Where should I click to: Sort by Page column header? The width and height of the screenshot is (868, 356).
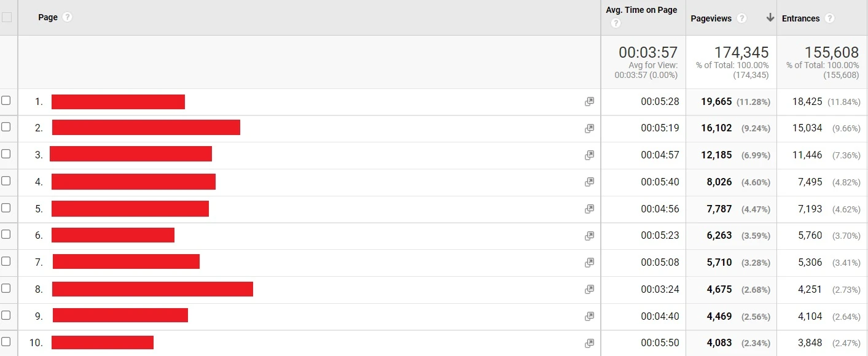tap(48, 17)
